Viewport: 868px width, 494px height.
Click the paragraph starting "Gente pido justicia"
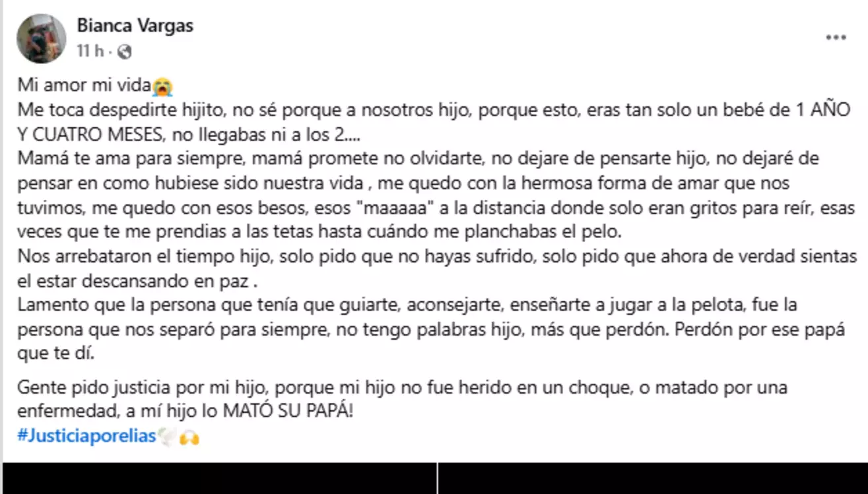click(402, 399)
